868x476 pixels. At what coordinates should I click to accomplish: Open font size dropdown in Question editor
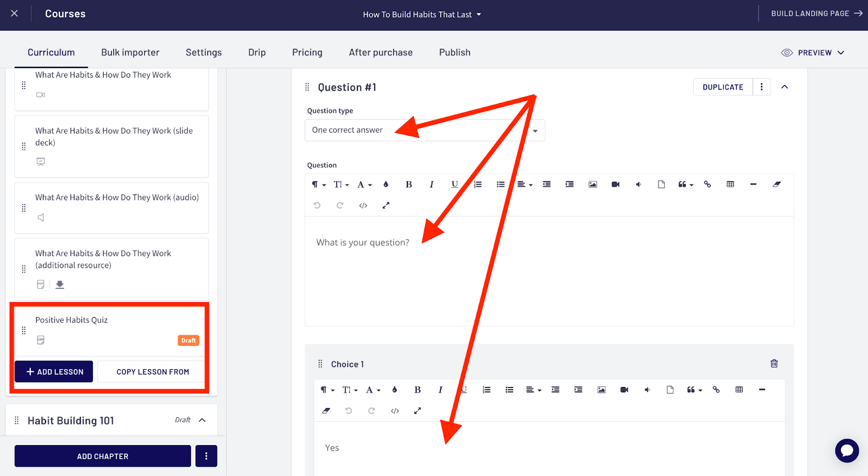(341, 185)
